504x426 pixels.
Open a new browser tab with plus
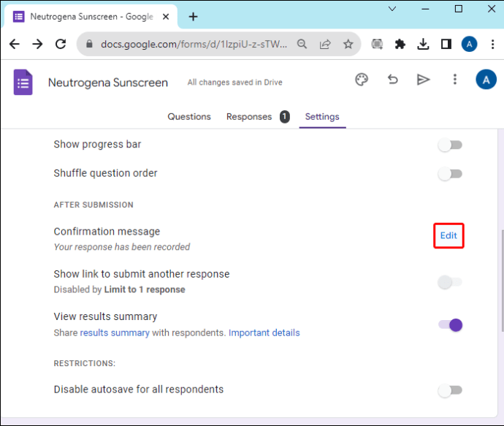click(x=193, y=17)
